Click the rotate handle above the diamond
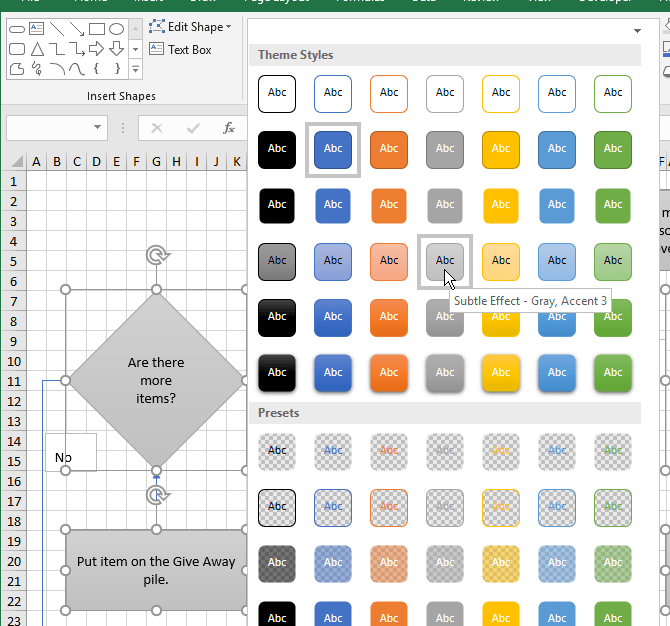This screenshot has width=670, height=626. [156, 255]
